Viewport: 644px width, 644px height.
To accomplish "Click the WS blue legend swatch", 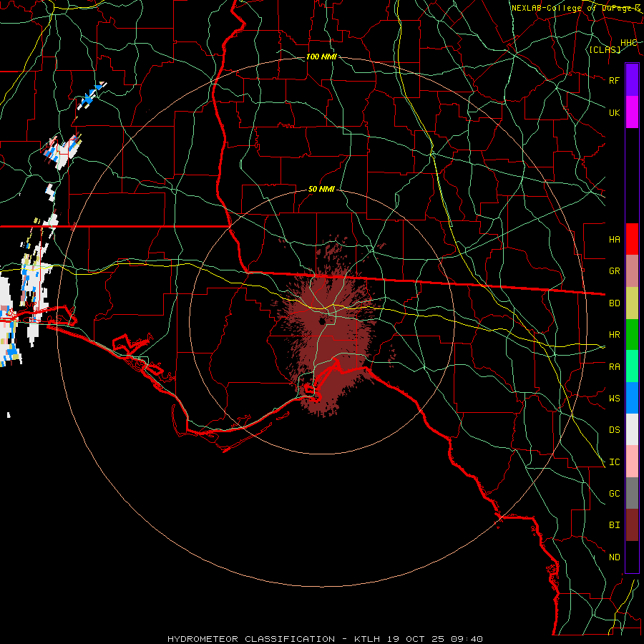I will 632,398.
